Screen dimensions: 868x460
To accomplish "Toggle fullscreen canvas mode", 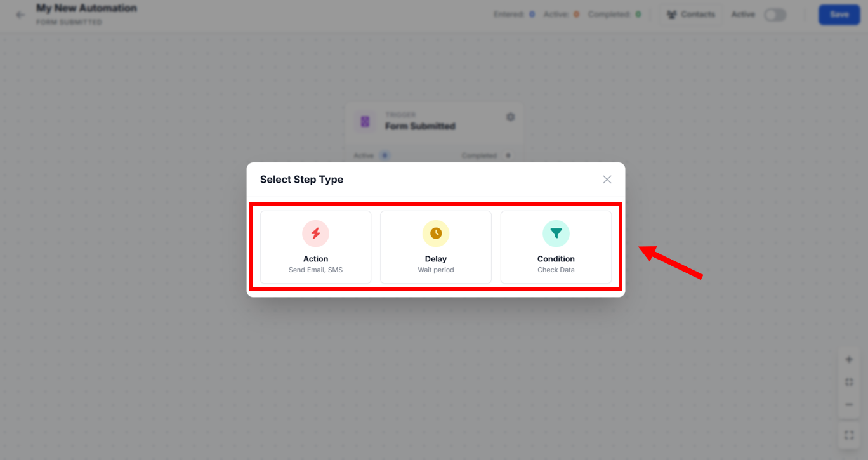I will 849,435.
